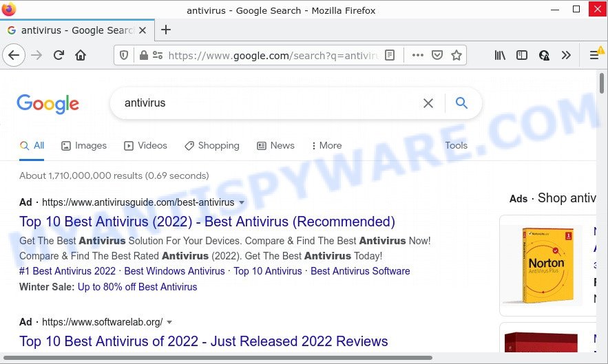This screenshot has width=608, height=364.
Task: Switch to Videos results tab
Action: (x=145, y=146)
